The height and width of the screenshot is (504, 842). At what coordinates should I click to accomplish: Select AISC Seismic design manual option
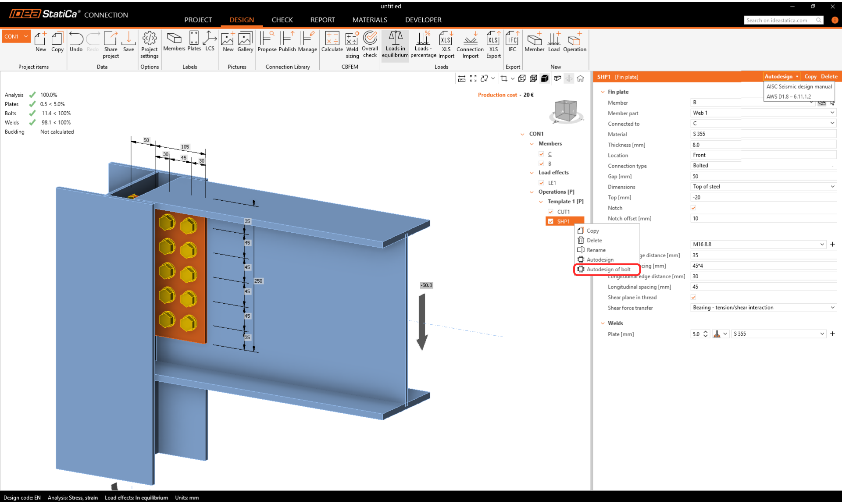[799, 87]
